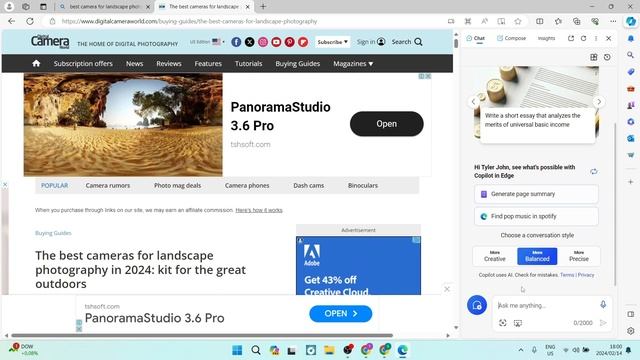640x360 pixels.
Task: Open Copilot chat history icon
Action: (x=607, y=57)
